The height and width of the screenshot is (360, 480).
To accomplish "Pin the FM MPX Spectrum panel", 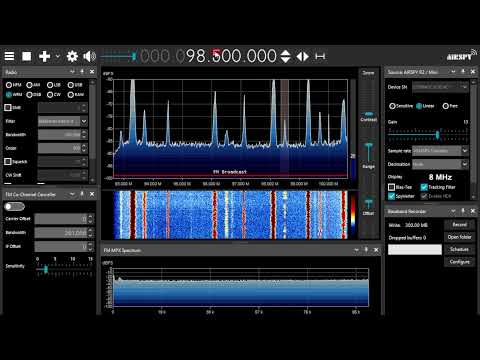I will [x=366, y=250].
